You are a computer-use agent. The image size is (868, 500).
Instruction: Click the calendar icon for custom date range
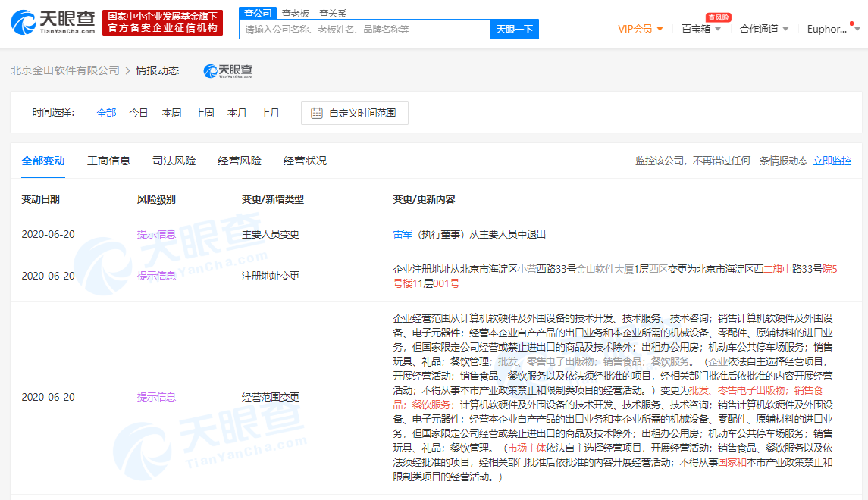coord(317,113)
